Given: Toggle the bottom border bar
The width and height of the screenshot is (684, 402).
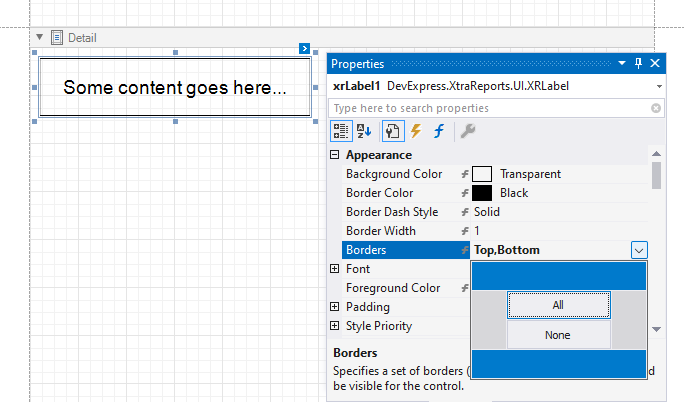Looking at the screenshot, I should pyautogui.click(x=559, y=364).
